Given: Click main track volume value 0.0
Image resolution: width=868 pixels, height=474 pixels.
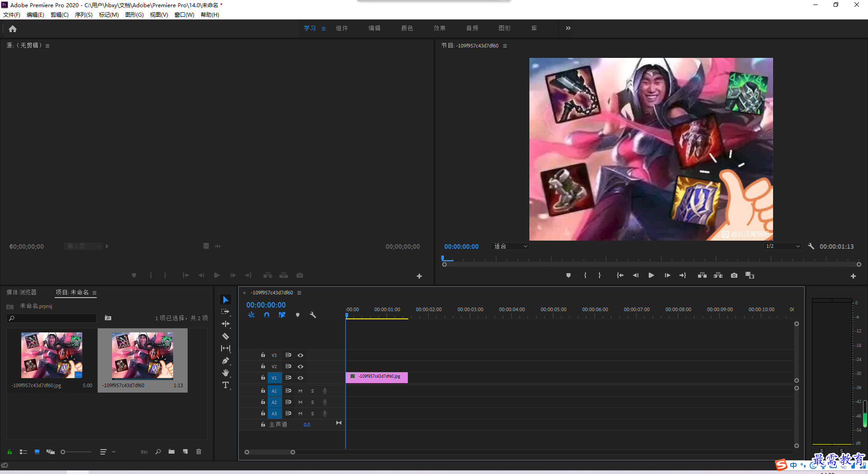Looking at the screenshot, I should pyautogui.click(x=307, y=425).
